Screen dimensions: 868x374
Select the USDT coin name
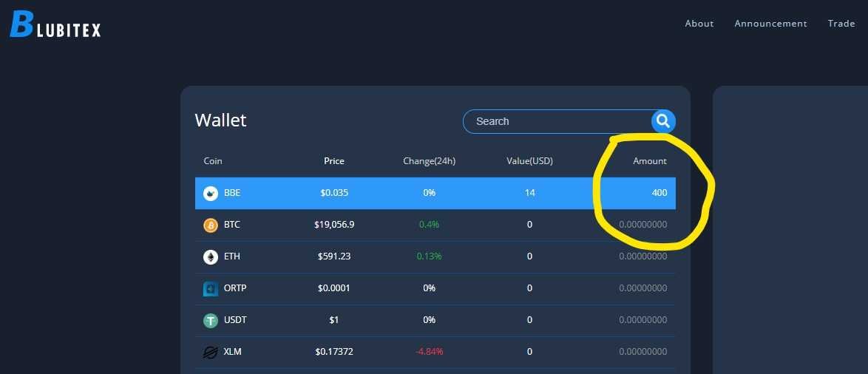click(235, 320)
